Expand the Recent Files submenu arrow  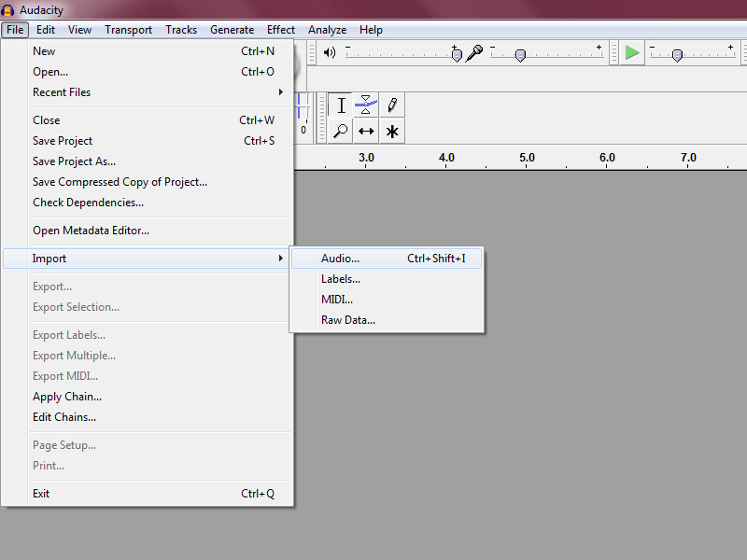pyautogui.click(x=281, y=91)
